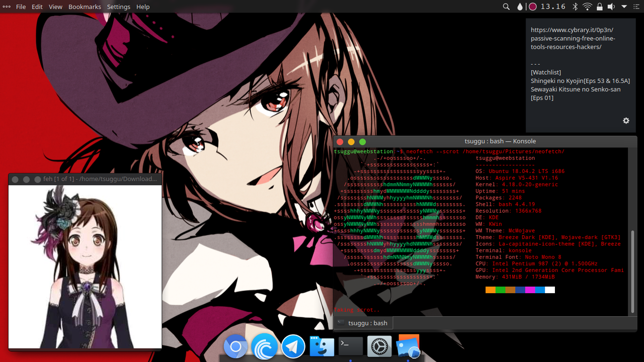The image size is (644, 362).
Task: Click the search magnifier in top panel
Action: coord(506,7)
